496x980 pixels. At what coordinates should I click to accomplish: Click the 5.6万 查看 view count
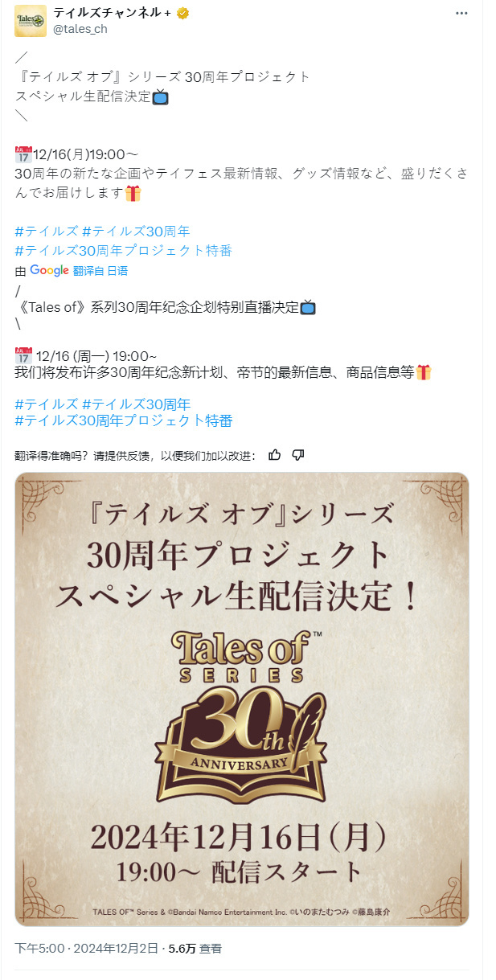(x=195, y=949)
